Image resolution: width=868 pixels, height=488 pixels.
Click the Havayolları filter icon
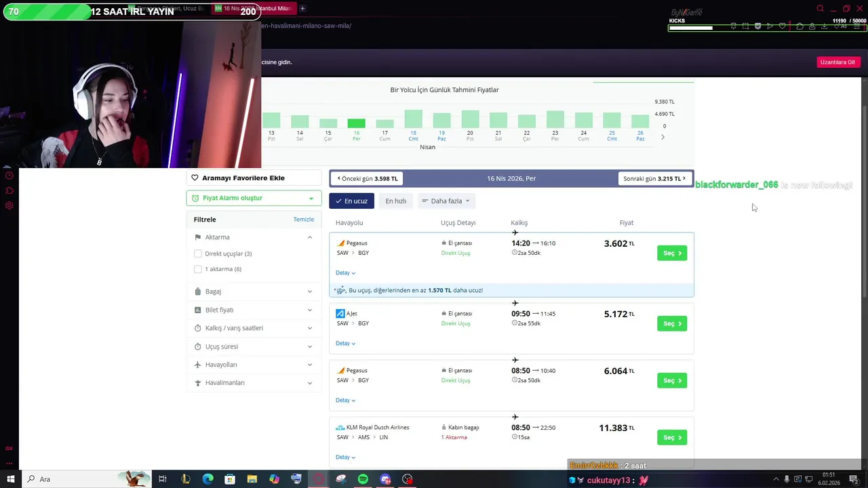click(198, 365)
